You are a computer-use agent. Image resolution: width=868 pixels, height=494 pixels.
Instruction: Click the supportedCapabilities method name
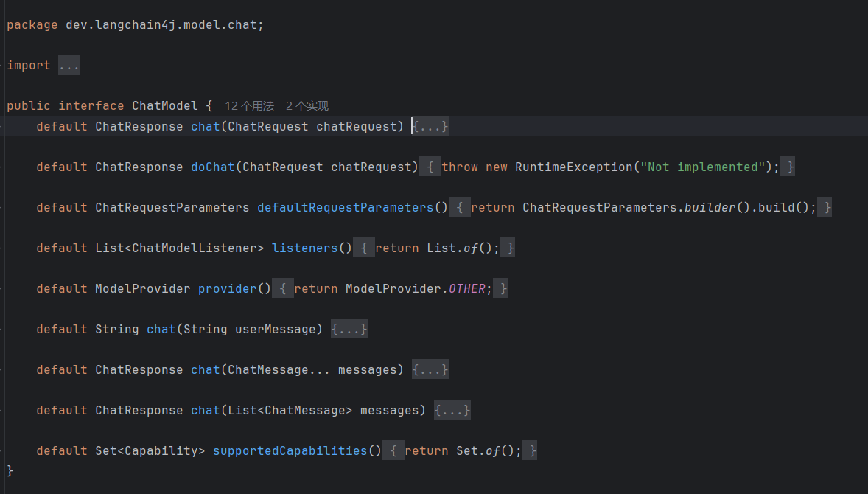pos(290,451)
